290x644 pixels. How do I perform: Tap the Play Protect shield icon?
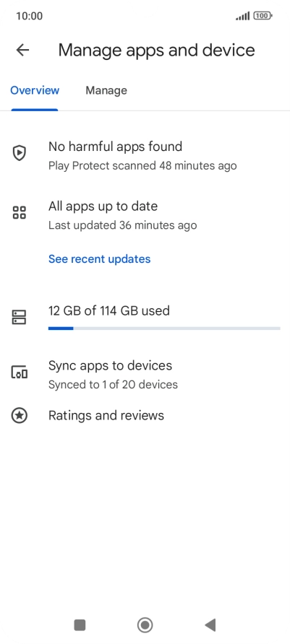[20, 154]
